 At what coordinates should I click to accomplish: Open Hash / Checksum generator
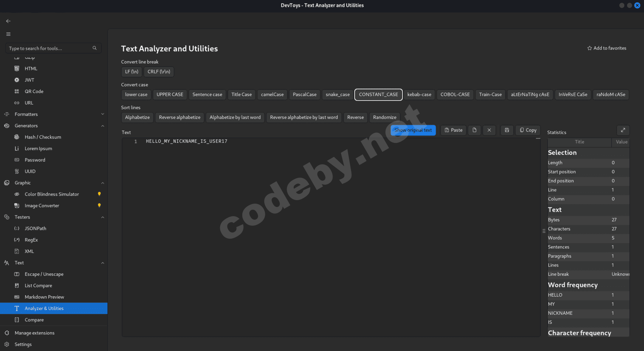tap(54, 137)
